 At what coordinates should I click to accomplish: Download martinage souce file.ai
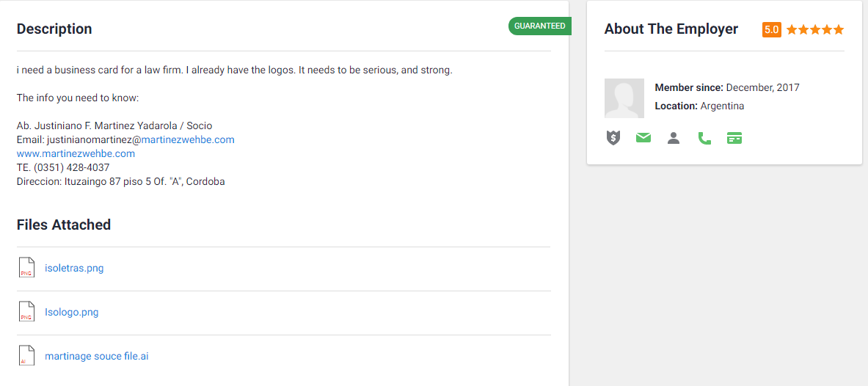tap(97, 357)
